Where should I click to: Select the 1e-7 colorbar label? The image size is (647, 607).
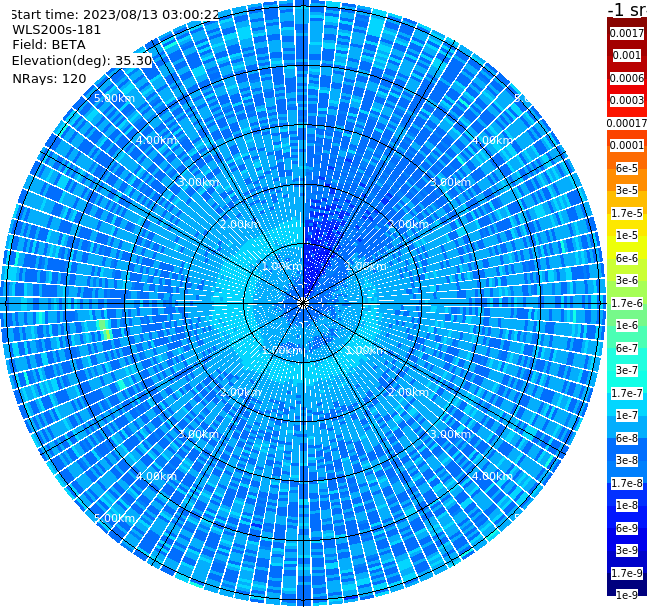click(627, 415)
